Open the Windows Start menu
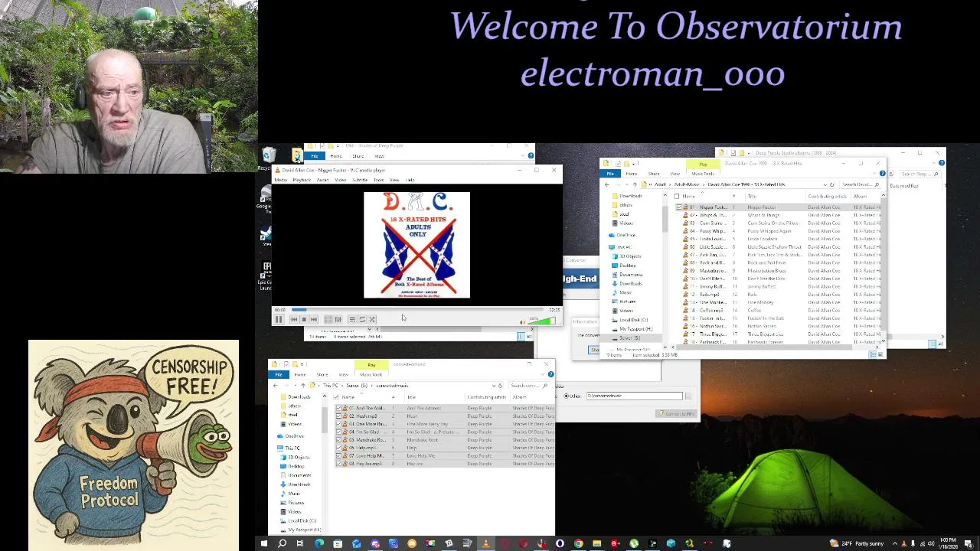 coord(264,544)
